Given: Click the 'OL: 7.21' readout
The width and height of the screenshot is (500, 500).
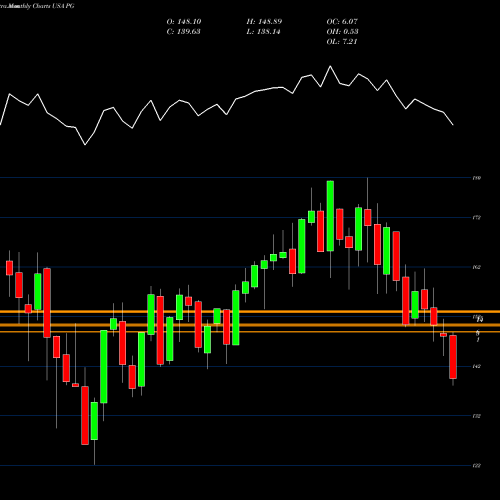Looking at the screenshot, I should click(x=342, y=42).
